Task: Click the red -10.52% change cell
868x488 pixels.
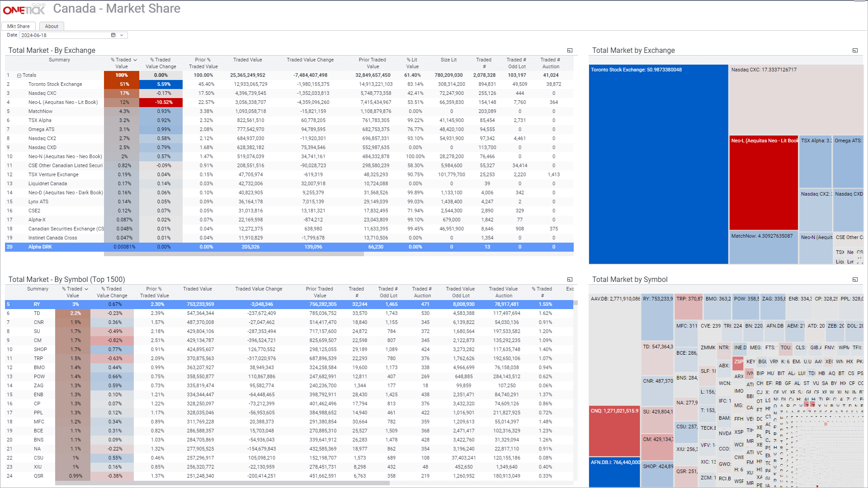Action: pos(161,102)
